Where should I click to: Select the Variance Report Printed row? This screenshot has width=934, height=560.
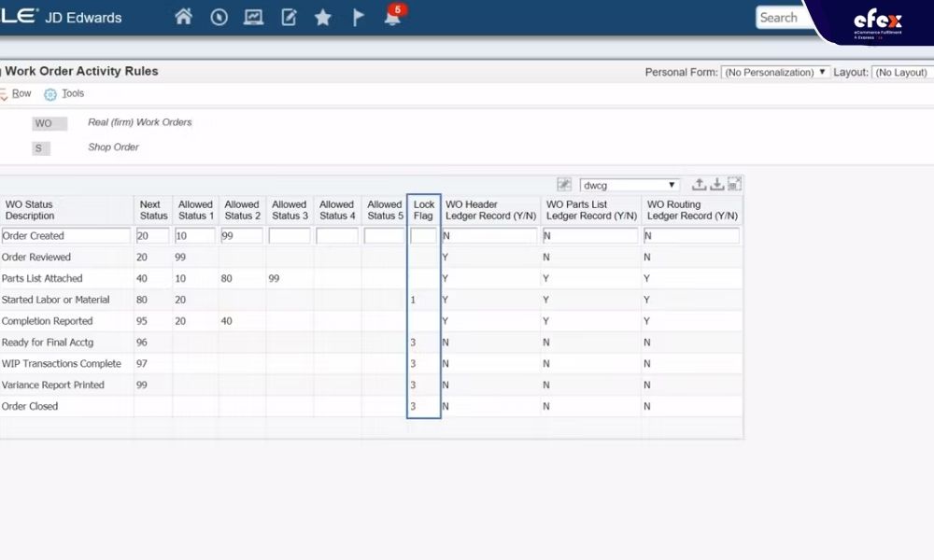point(53,385)
